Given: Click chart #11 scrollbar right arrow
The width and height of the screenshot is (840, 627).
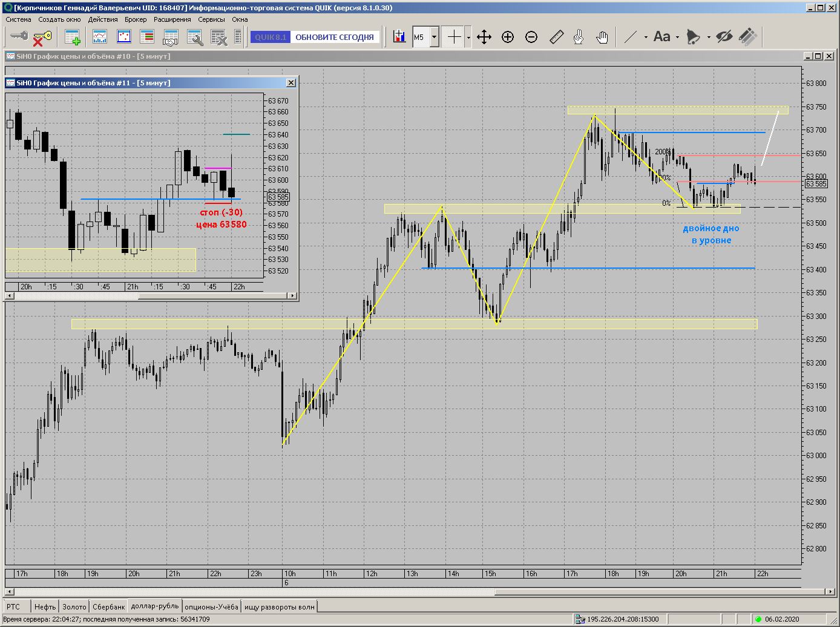Looking at the screenshot, I should point(293,296).
